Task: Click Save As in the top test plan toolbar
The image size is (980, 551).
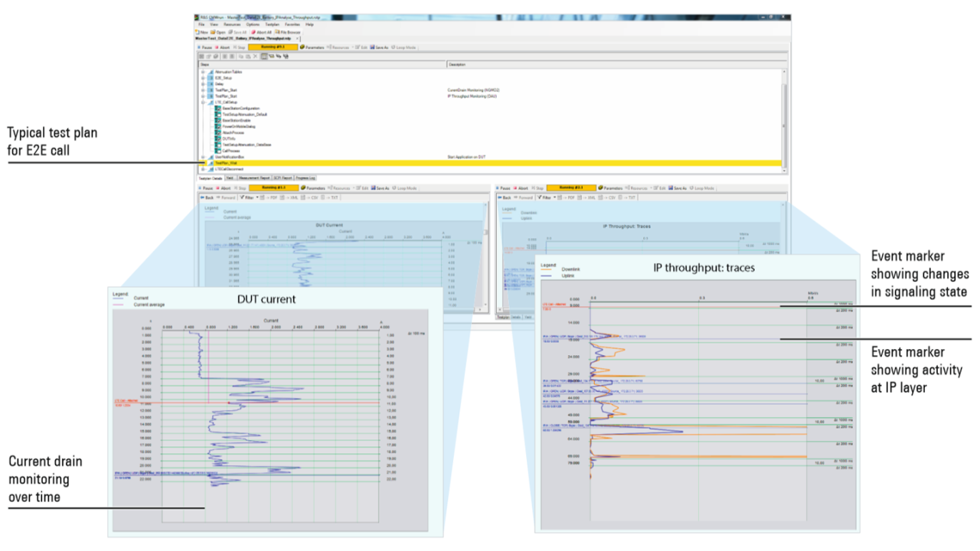Action: [379, 47]
